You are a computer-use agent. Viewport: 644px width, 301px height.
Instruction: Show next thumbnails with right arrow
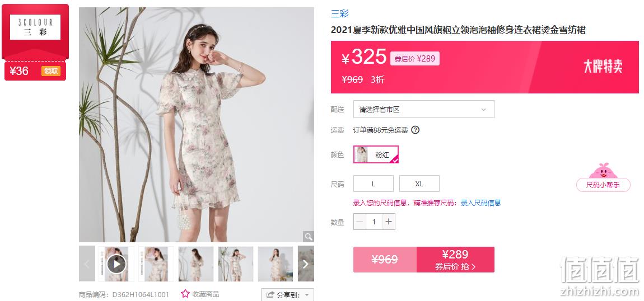(x=306, y=264)
